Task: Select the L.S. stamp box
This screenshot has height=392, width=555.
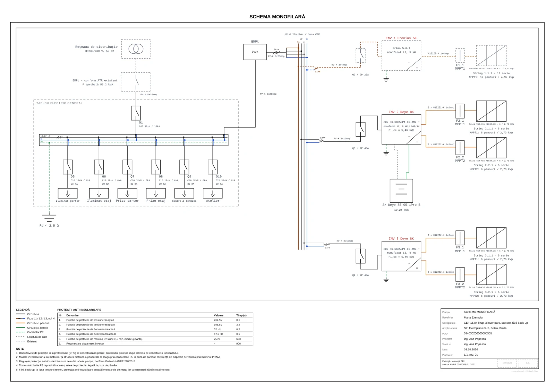Action: [x=528, y=363]
